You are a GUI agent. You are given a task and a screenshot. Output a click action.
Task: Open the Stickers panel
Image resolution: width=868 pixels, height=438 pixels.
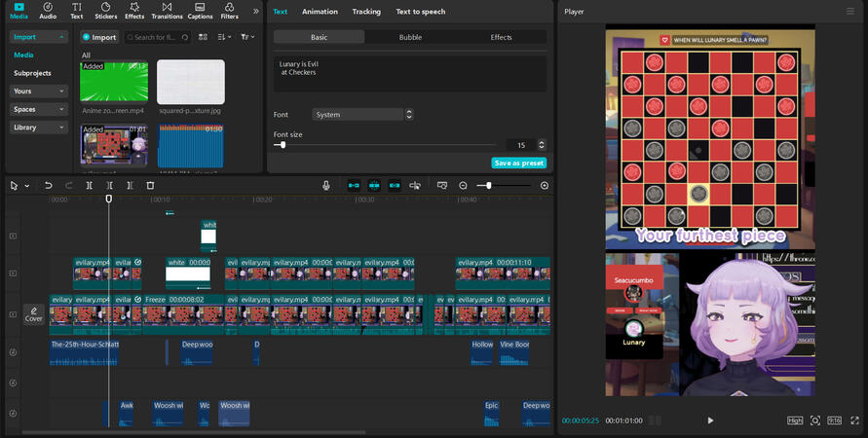click(x=106, y=11)
